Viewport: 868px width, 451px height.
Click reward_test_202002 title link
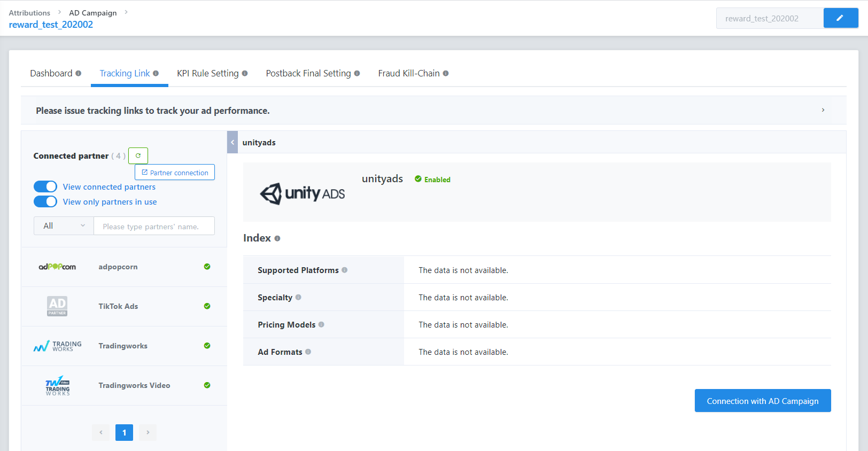(51, 25)
